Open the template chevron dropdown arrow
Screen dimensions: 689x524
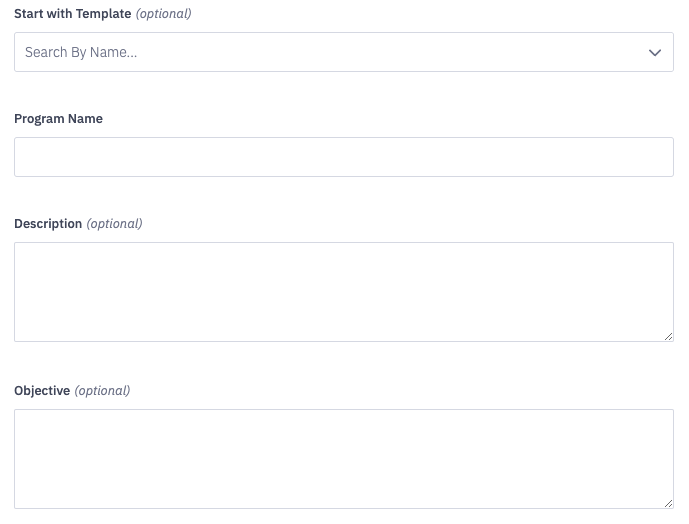click(x=655, y=53)
